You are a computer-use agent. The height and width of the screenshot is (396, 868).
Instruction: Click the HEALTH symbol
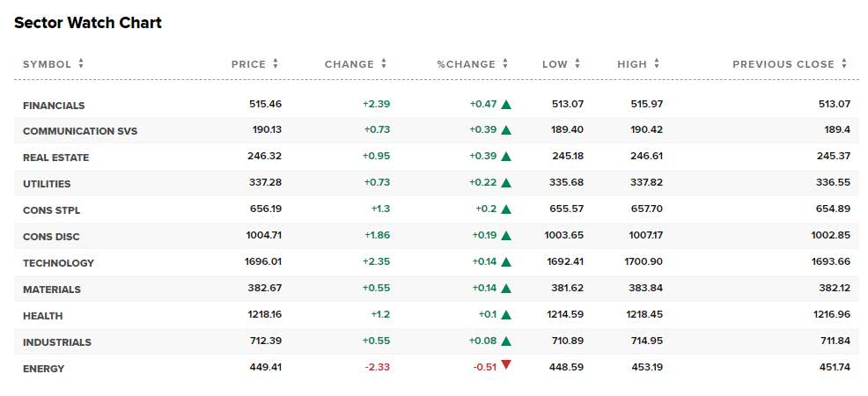pos(42,316)
